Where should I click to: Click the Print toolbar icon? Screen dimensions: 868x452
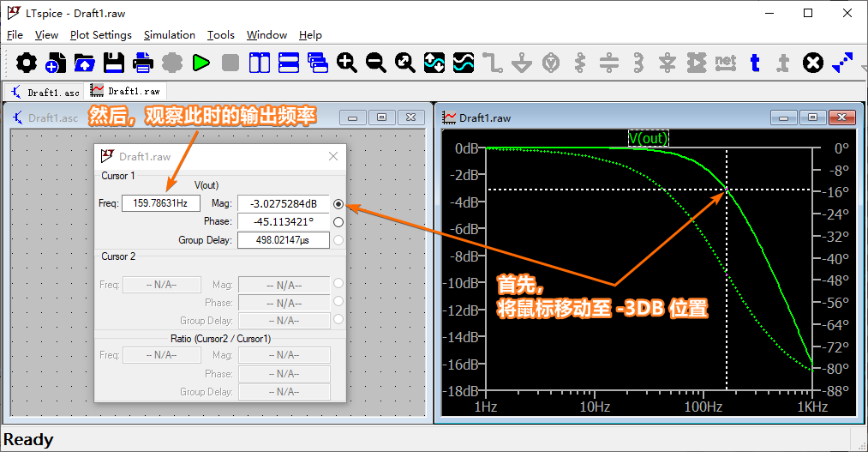(143, 63)
